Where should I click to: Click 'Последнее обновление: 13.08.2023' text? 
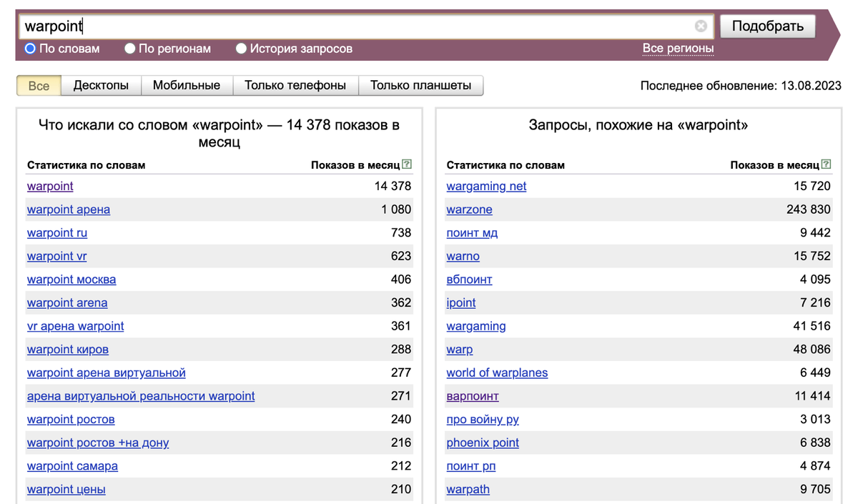(x=741, y=86)
